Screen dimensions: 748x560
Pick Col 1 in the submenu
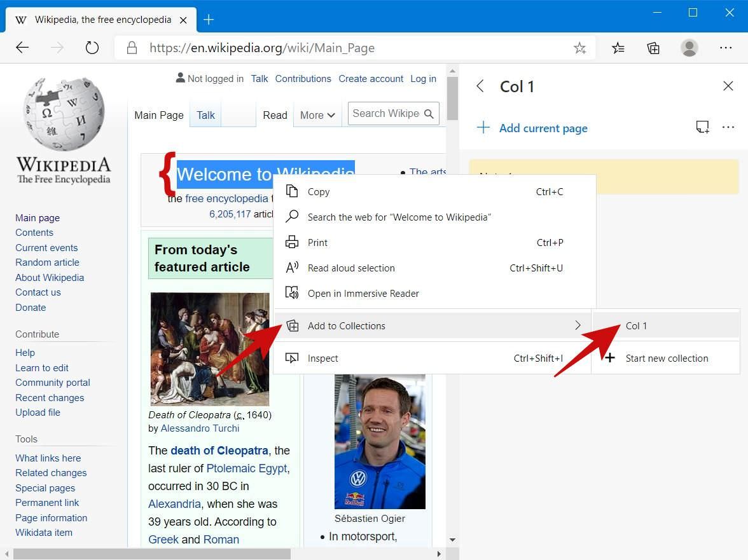point(666,326)
